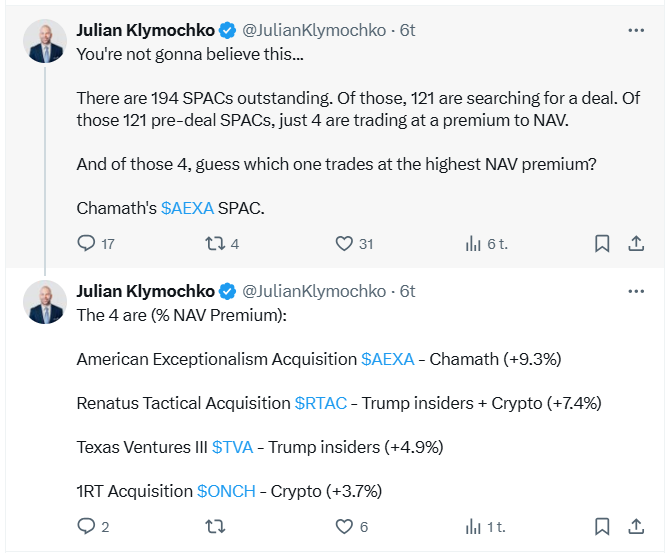The width and height of the screenshot is (668, 553).
Task: Retweet the second tweet listing NAV premiums
Action: tap(213, 525)
